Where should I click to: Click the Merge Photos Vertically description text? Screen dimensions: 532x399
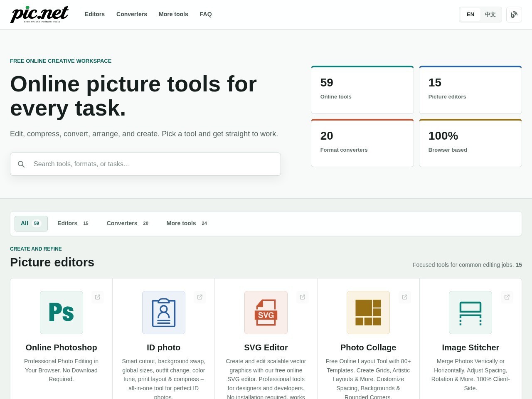tap(470, 374)
